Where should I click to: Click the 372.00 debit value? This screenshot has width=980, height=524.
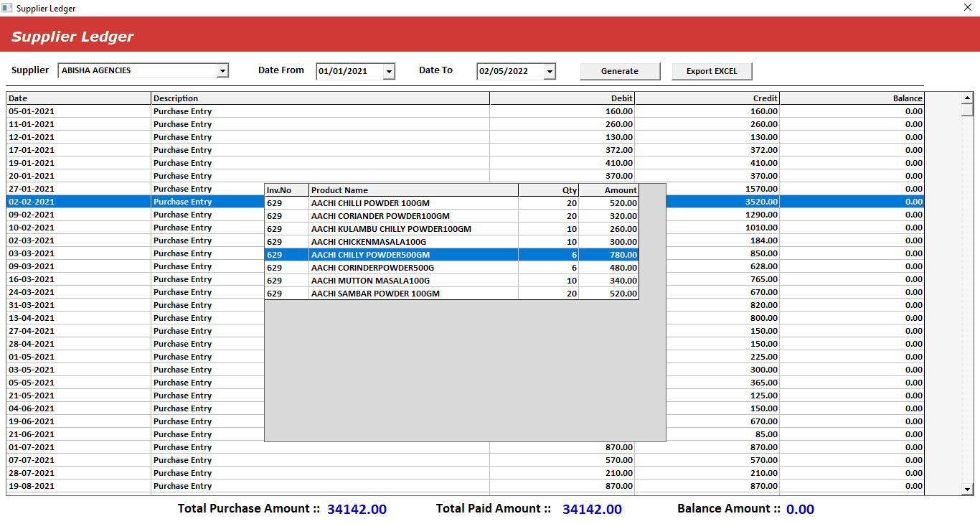pyautogui.click(x=619, y=150)
